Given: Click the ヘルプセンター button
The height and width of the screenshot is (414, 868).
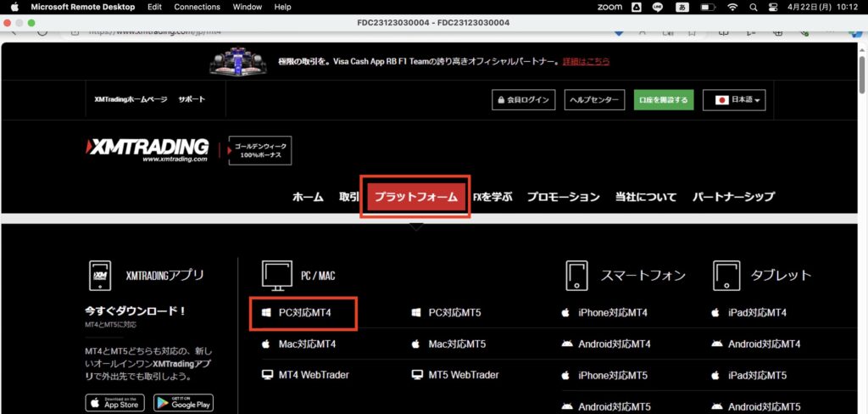Looking at the screenshot, I should 594,100.
